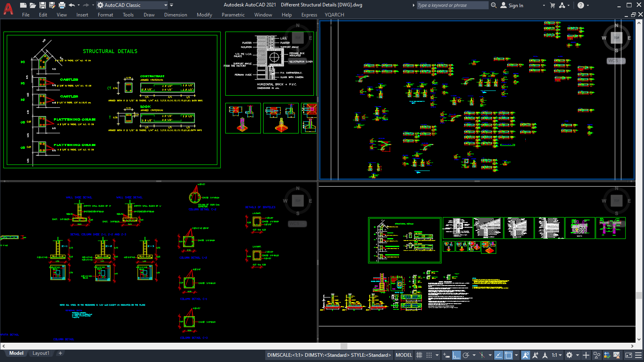The height and width of the screenshot is (362, 644).
Task: Create a new drawing with the QNew icon
Action: (x=23, y=5)
